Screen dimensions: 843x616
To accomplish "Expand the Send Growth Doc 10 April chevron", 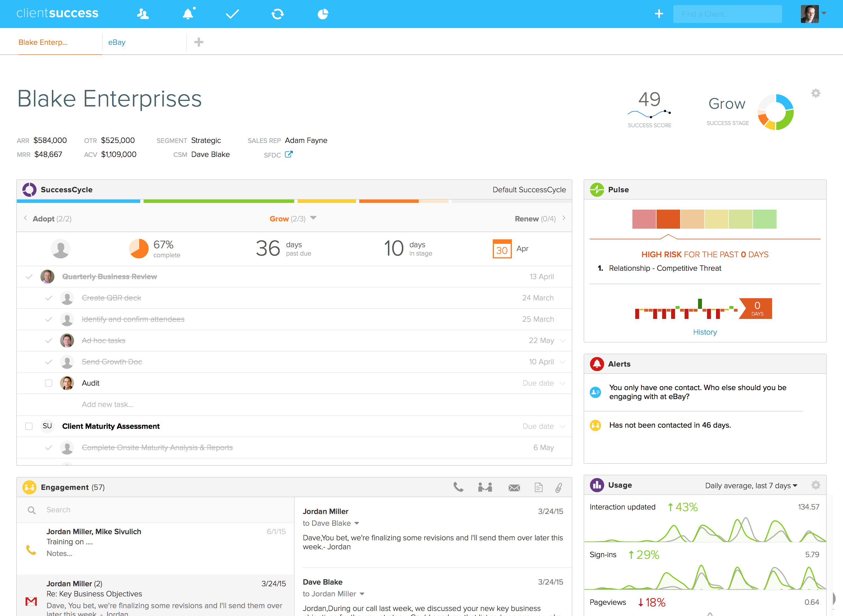I will pyautogui.click(x=563, y=362).
